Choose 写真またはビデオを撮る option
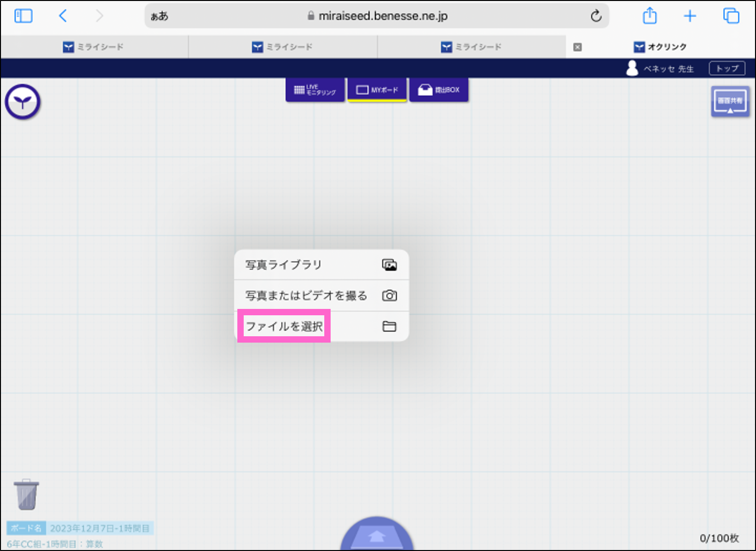The image size is (756, 551). tap(321, 296)
